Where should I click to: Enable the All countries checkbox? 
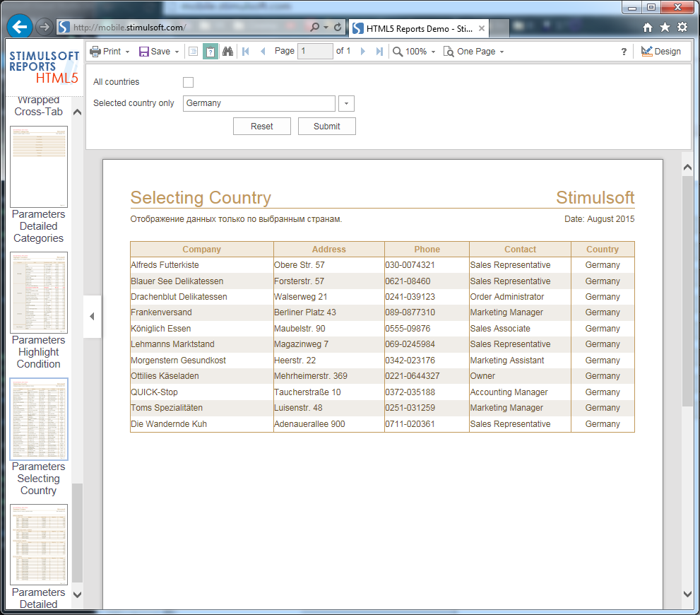[189, 82]
